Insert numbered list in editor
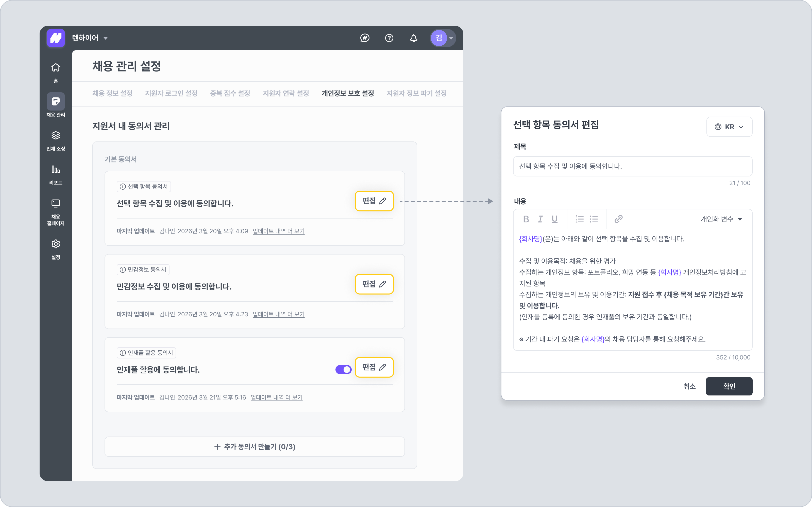Viewport: 812px width, 507px height. click(x=580, y=219)
